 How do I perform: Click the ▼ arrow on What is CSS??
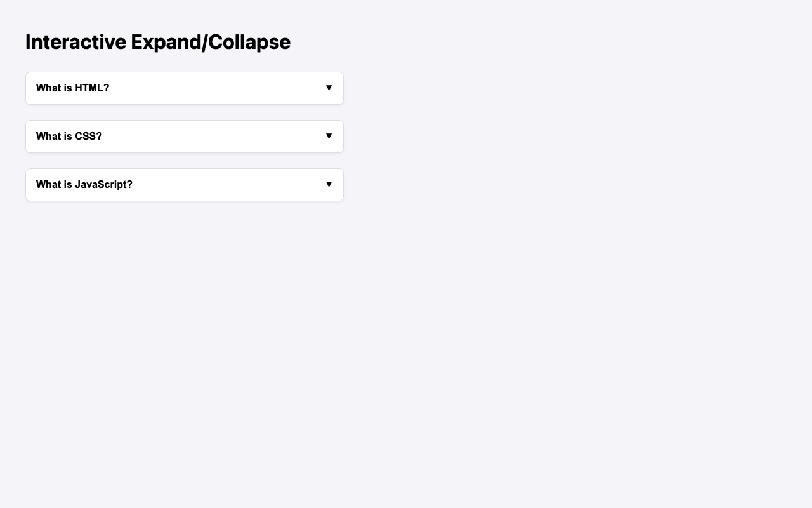pos(329,136)
